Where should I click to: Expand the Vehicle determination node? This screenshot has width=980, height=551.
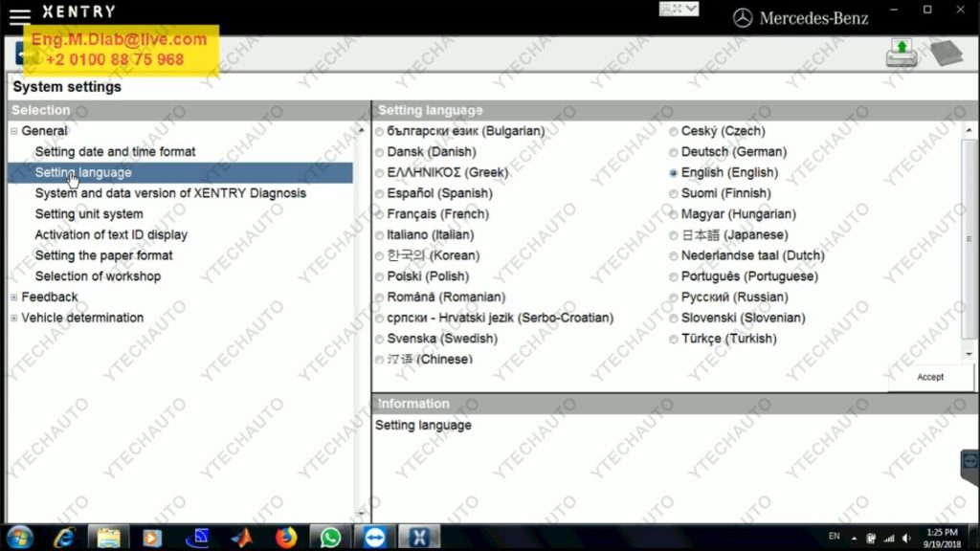point(13,318)
